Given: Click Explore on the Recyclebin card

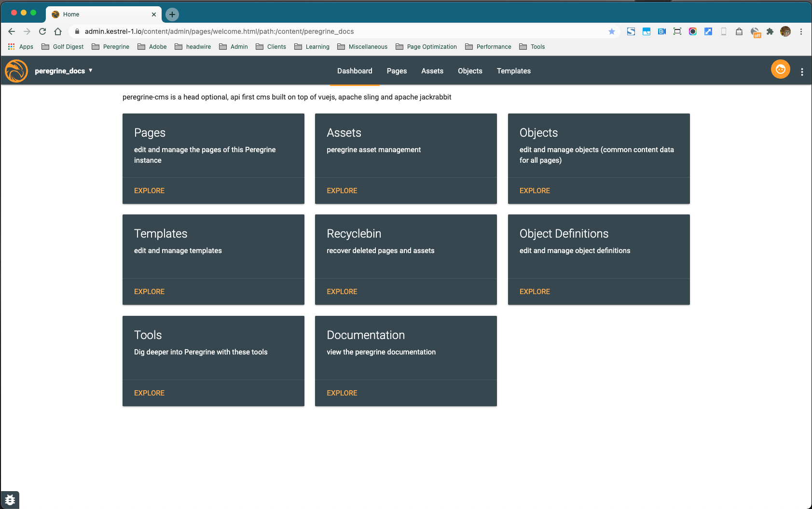Looking at the screenshot, I should pos(342,292).
